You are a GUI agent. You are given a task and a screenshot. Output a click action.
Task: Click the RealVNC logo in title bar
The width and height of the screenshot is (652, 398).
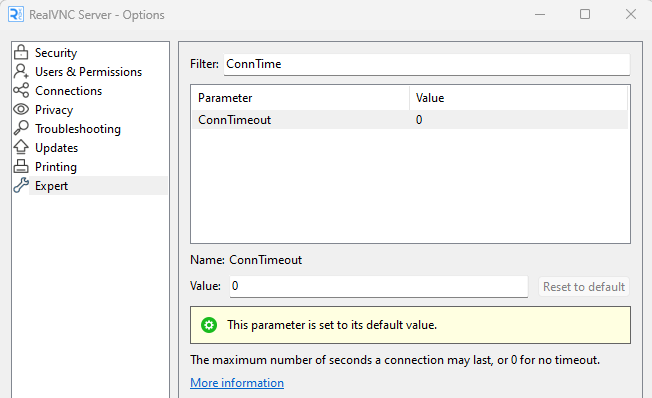(16, 15)
